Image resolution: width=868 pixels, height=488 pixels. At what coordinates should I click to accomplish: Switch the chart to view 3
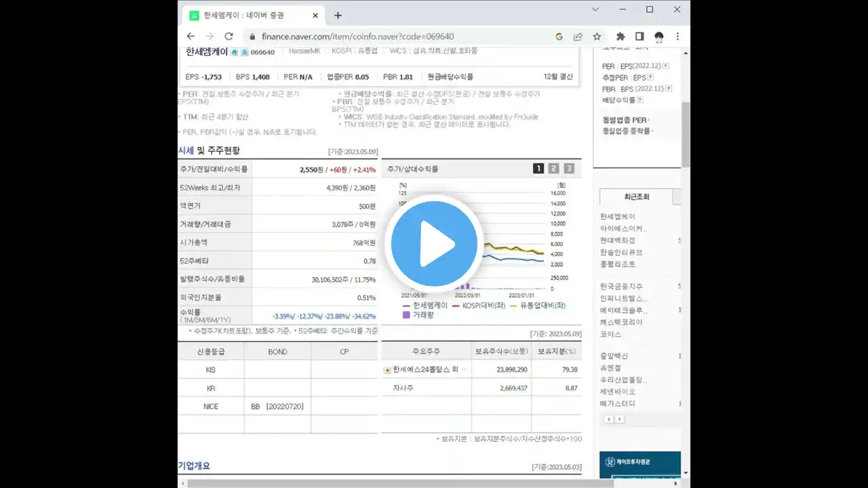pos(569,169)
